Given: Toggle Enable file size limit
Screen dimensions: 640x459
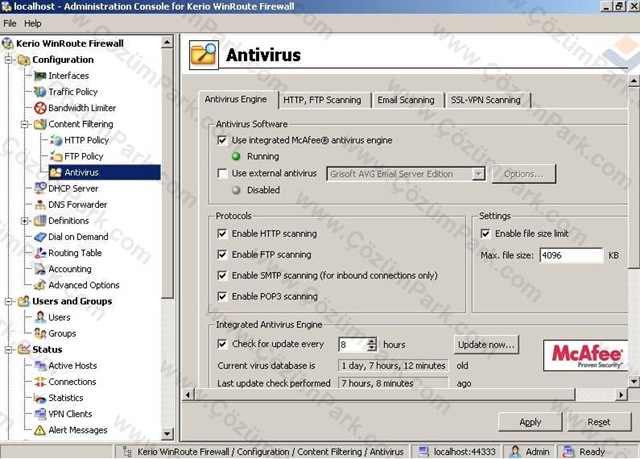Looking at the screenshot, I should pyautogui.click(x=485, y=234).
